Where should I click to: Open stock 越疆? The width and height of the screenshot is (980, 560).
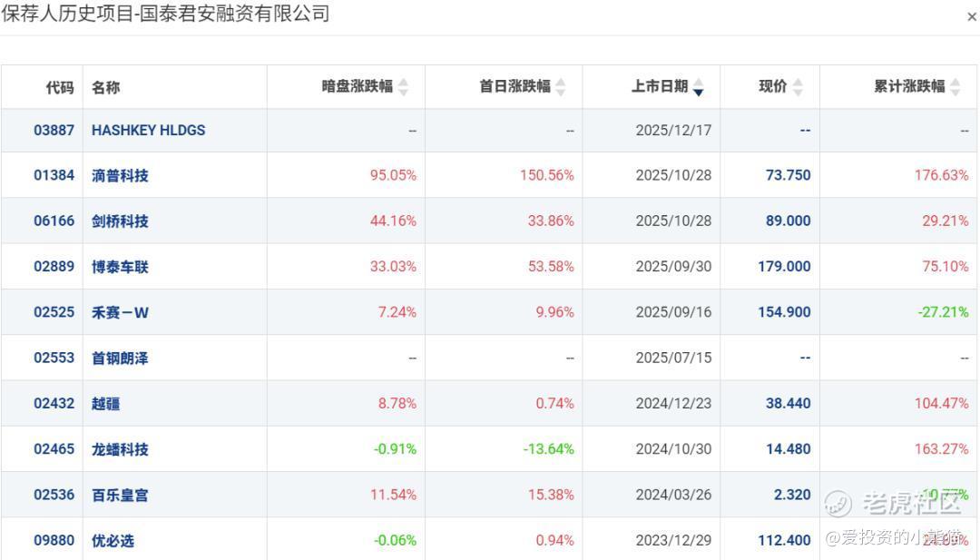[105, 404]
